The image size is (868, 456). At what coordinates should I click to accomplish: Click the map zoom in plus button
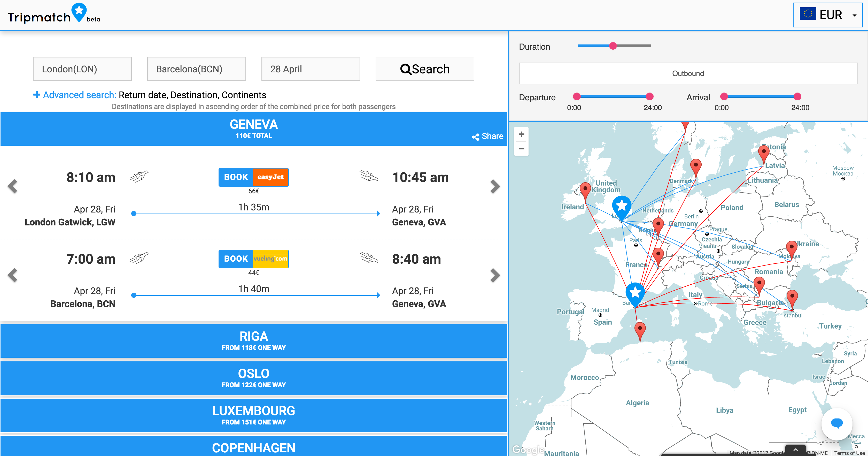click(x=521, y=134)
